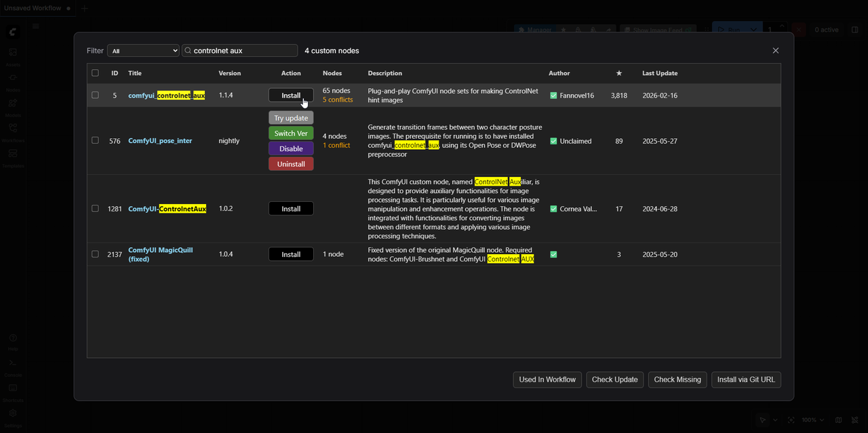Add a new workflow tab with plus icon
This screenshot has width=868, height=433.
84,8
